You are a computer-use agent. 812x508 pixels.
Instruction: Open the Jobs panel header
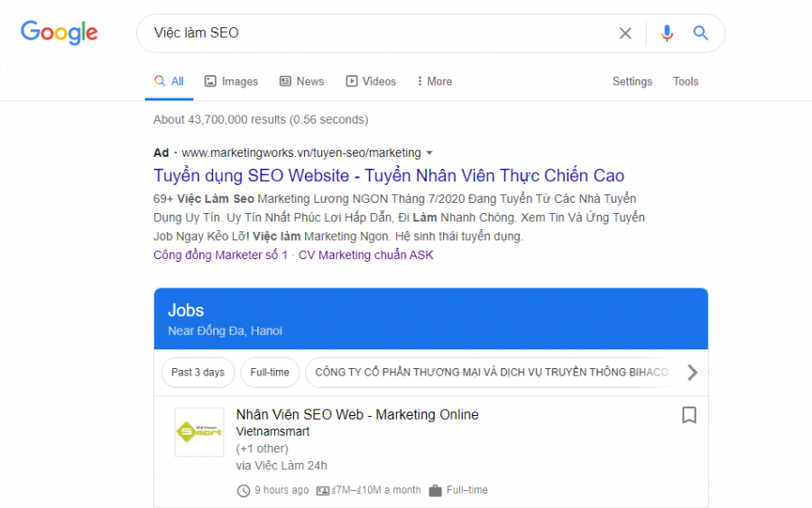(x=431, y=319)
